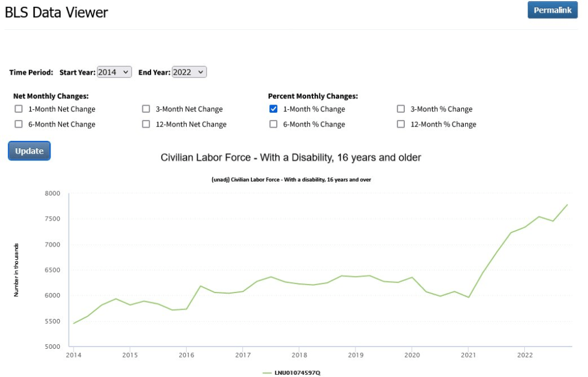Screen dimensions: 588x377
Task: Open the Start Year dropdown
Action: pyautogui.click(x=114, y=72)
